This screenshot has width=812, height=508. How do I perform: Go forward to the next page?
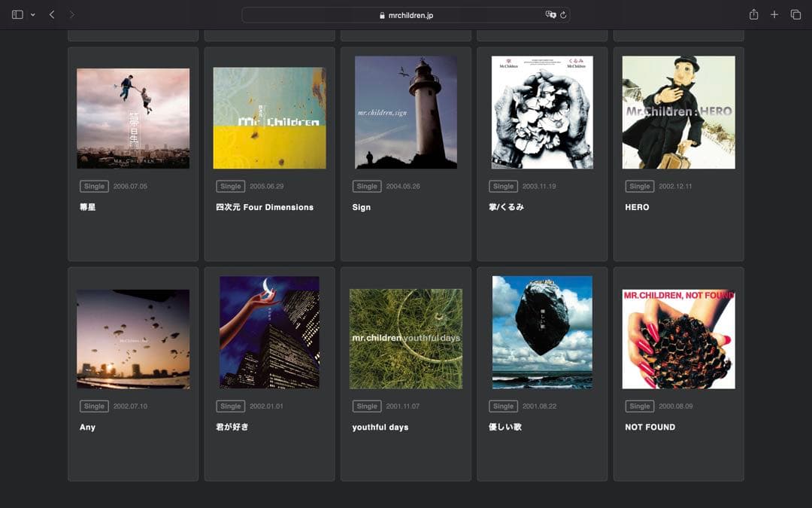point(72,14)
